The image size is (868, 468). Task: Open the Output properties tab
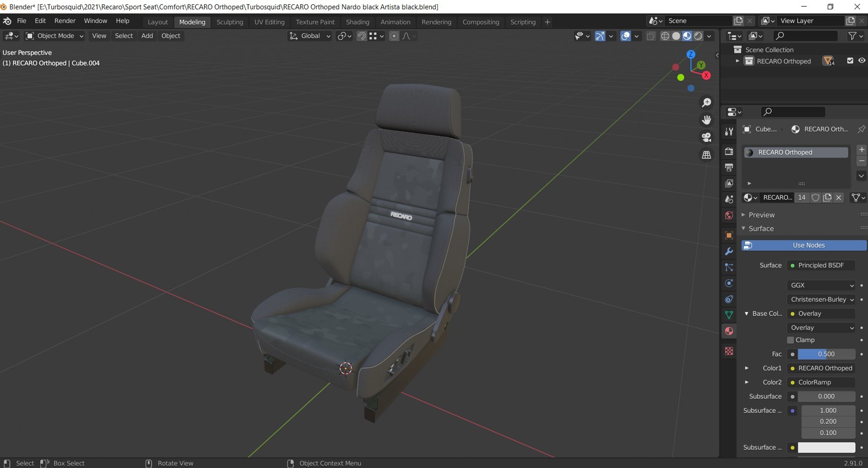(x=729, y=168)
